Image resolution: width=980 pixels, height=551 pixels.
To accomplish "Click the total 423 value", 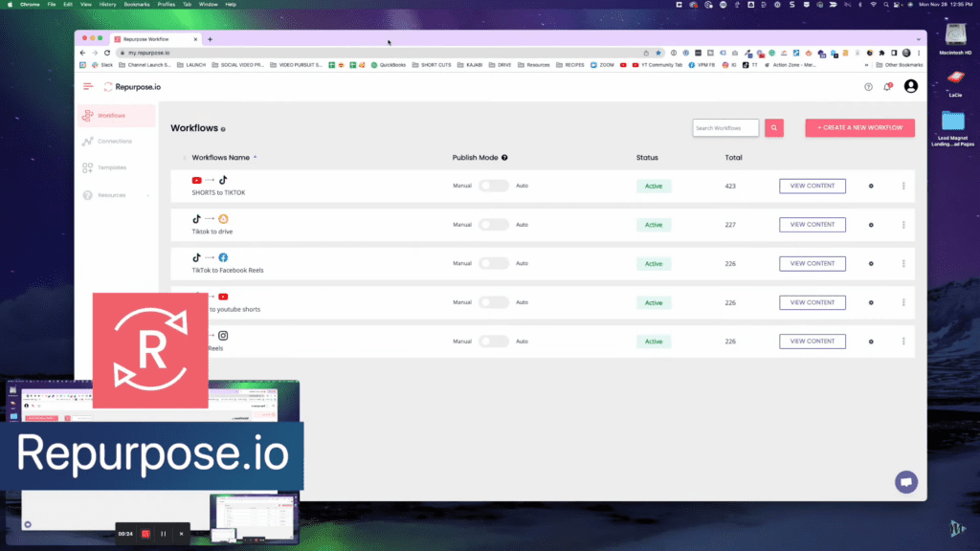I will pyautogui.click(x=730, y=187).
